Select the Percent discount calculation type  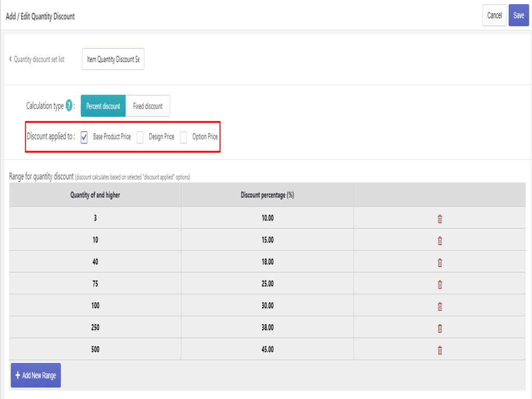103,106
